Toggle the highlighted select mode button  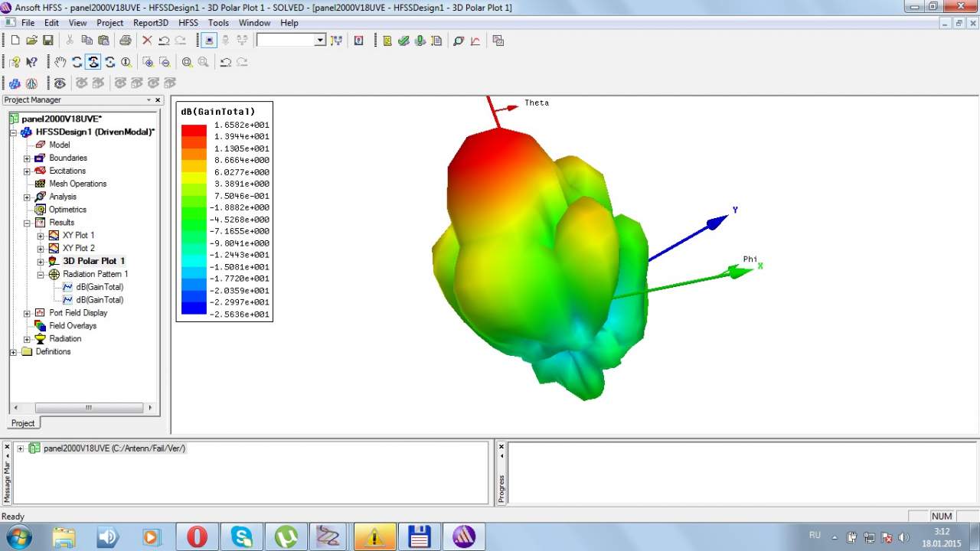(x=208, y=41)
